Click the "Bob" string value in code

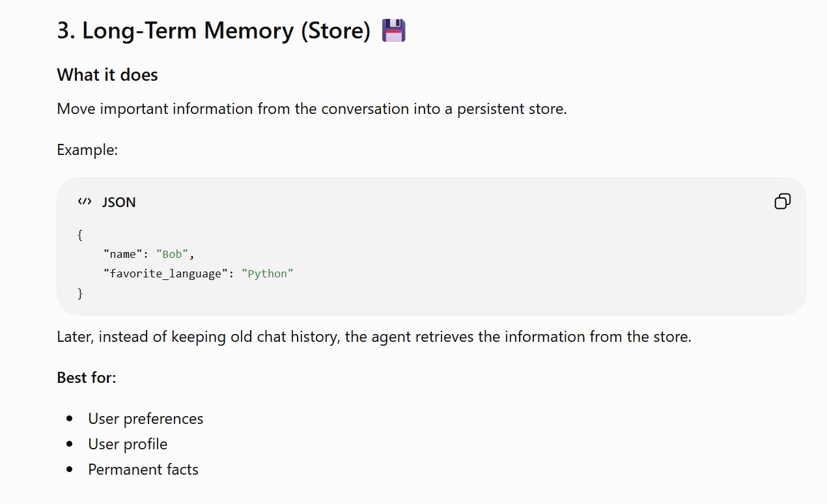(x=173, y=254)
